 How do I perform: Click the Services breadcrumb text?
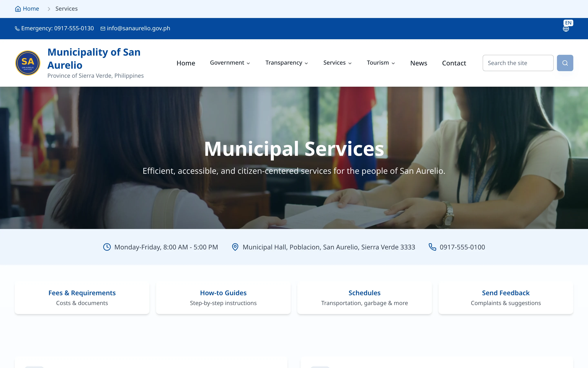tap(67, 9)
